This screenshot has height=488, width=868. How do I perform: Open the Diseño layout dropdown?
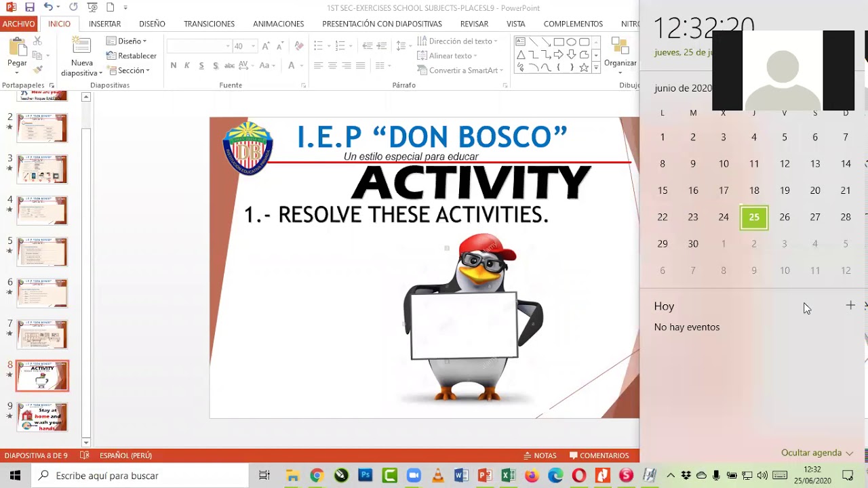click(127, 41)
